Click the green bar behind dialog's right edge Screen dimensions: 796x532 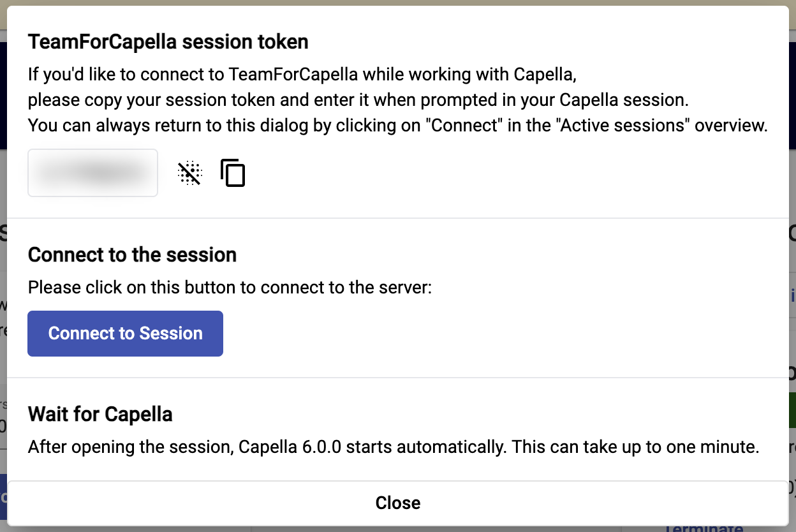point(792,410)
